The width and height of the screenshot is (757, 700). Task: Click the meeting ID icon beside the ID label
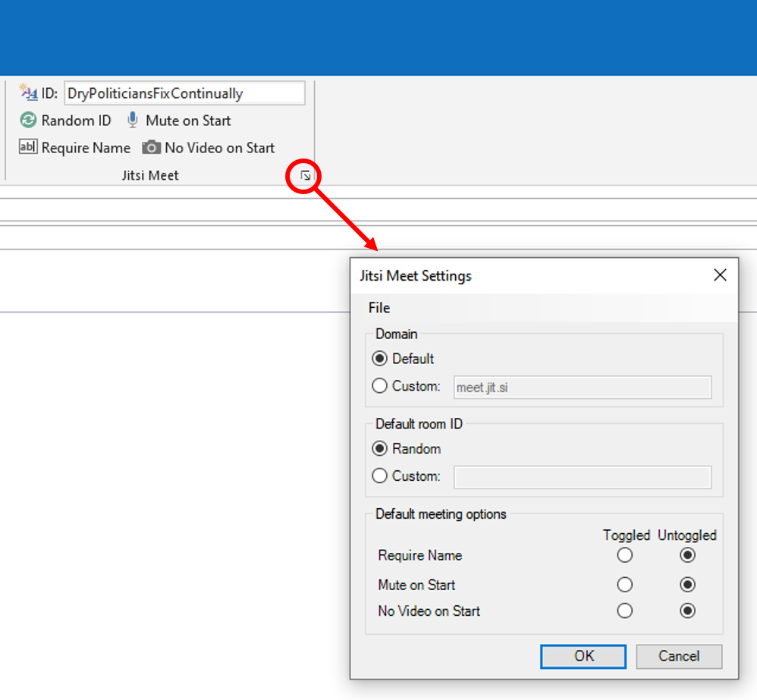pos(28,92)
